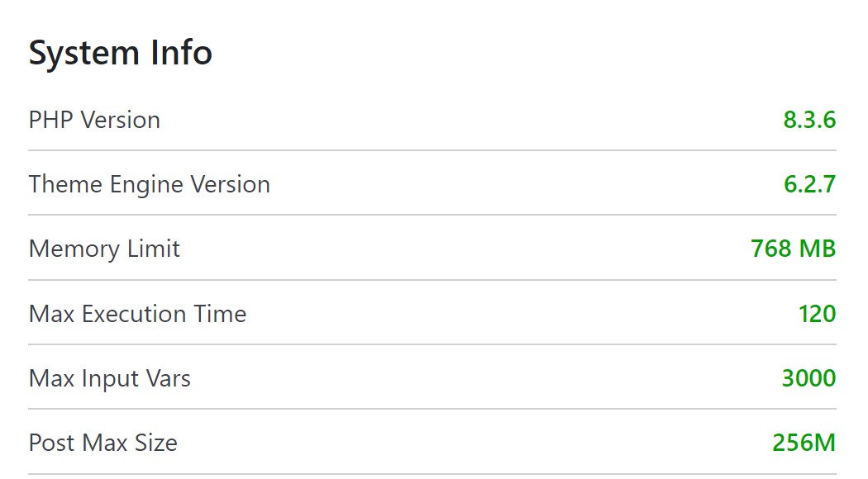Viewport: 868px width, 479px height.
Task: Select the Theme Engine Version label
Action: tap(150, 185)
